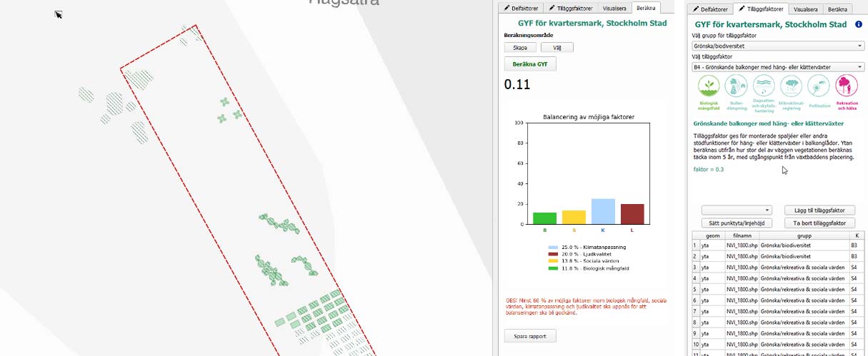Click the Spara rapport button

[530, 335]
